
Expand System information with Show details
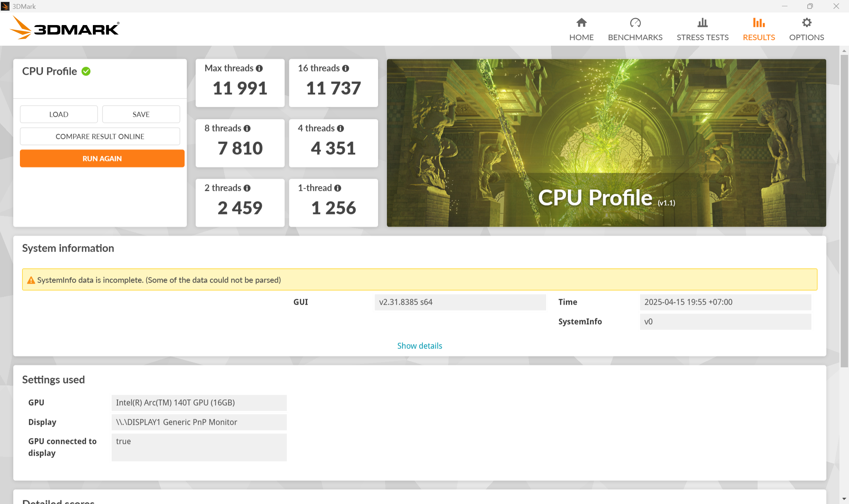pos(420,346)
